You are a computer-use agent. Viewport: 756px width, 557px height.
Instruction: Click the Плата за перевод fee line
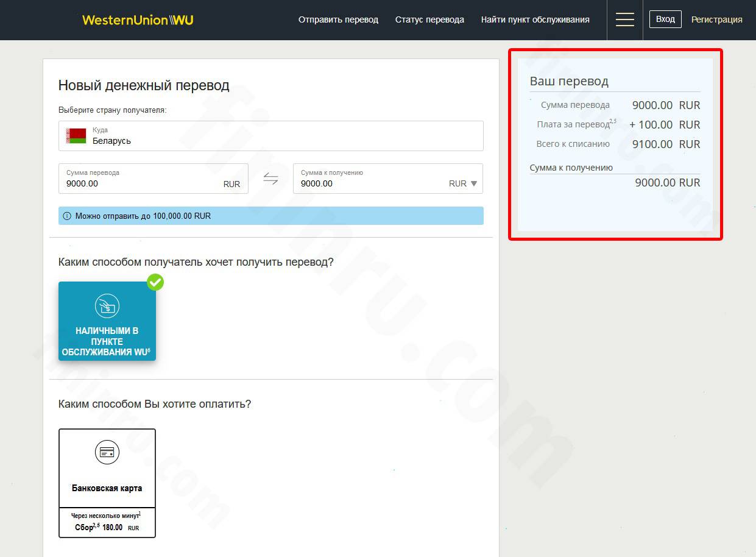coord(615,124)
